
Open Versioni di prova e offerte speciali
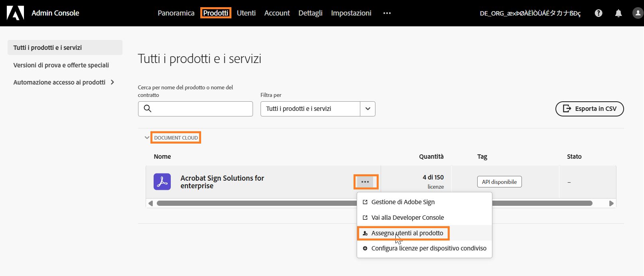[61, 65]
